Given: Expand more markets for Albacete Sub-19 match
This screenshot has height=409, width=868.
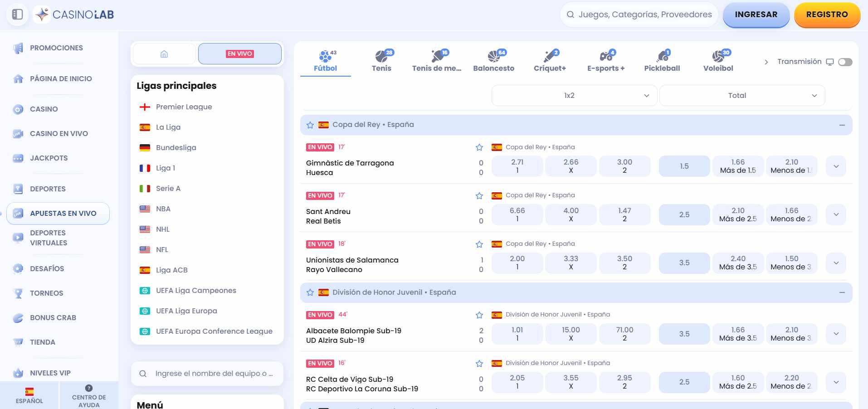Looking at the screenshot, I should point(836,334).
